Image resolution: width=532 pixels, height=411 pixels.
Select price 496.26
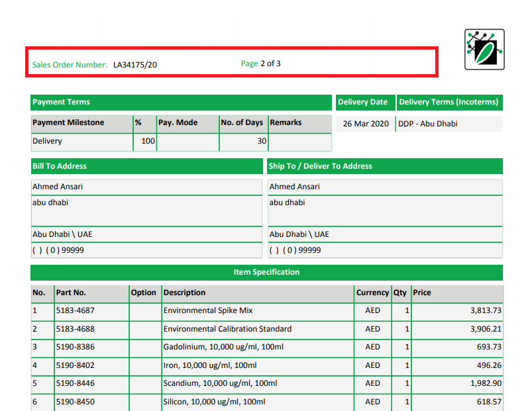pos(489,365)
